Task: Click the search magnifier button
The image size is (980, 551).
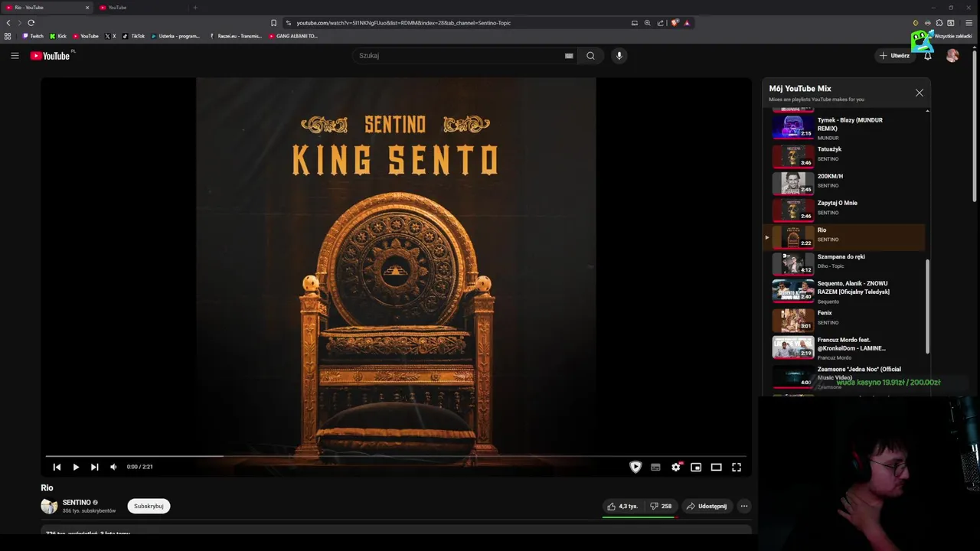Action: click(x=590, y=55)
